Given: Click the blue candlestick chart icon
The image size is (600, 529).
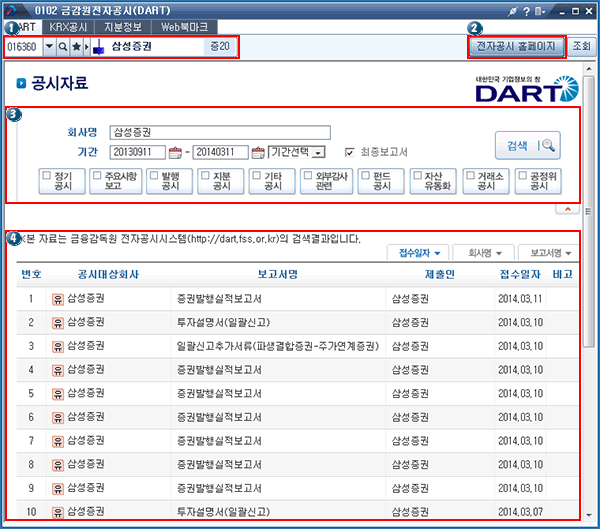Looking at the screenshot, I should click(98, 47).
